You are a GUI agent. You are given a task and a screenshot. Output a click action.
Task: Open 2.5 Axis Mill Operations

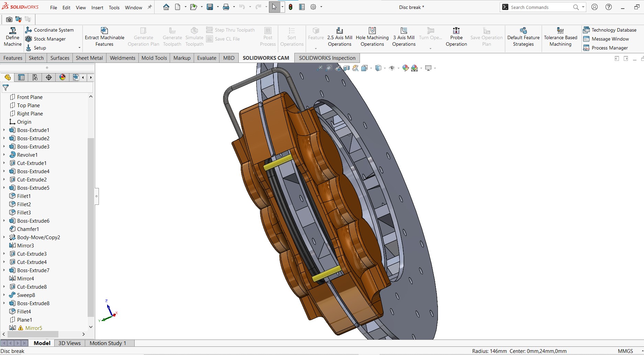[x=340, y=37]
